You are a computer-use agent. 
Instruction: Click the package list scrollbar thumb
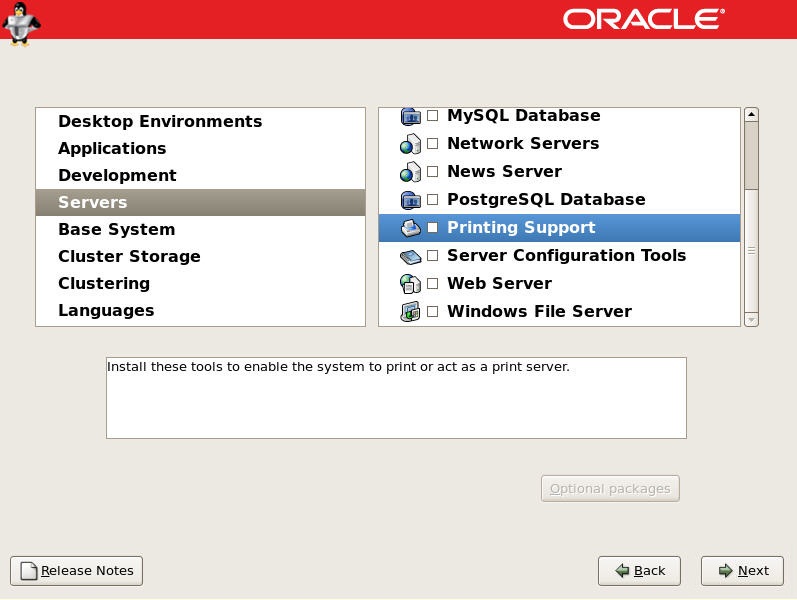click(751, 155)
